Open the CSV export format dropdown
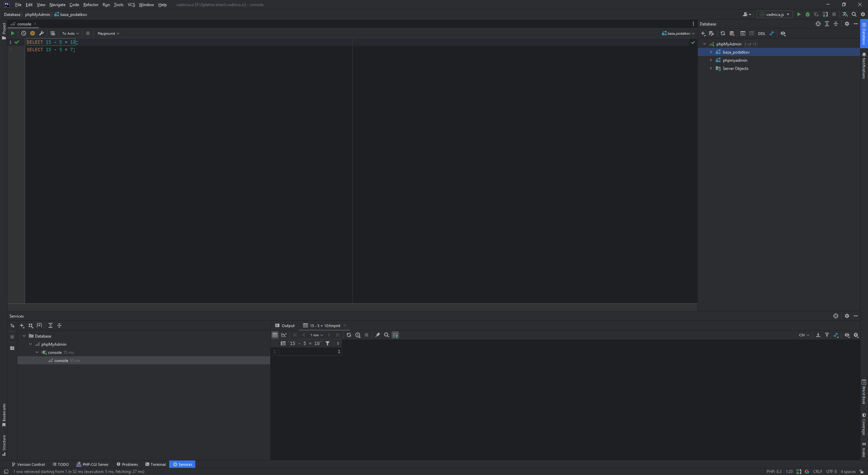Viewport: 868px width, 475px height. tap(804, 335)
